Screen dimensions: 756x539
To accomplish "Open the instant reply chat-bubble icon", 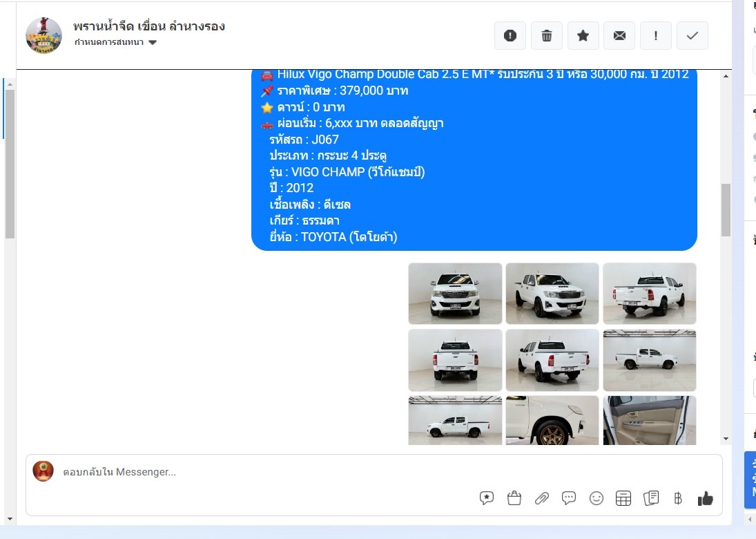I will click(569, 498).
